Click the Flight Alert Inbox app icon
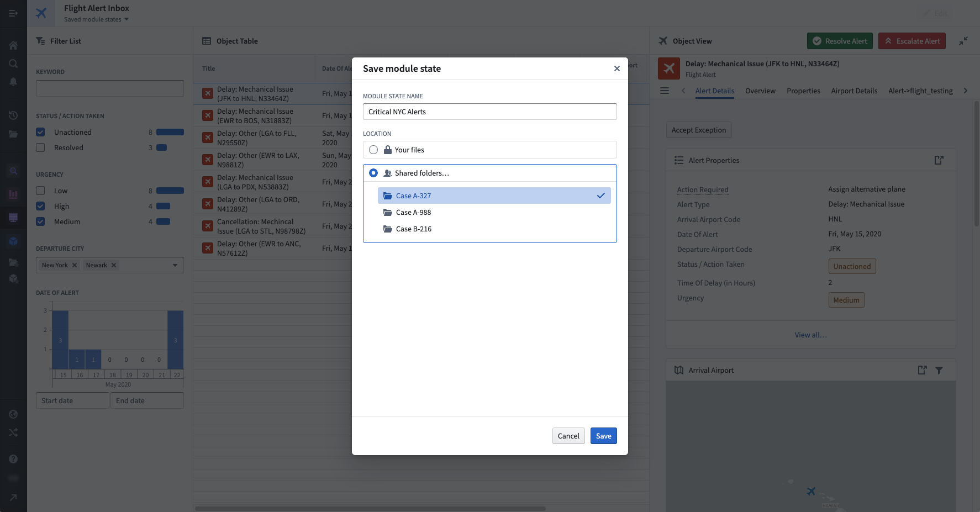The height and width of the screenshot is (512, 980). [x=41, y=13]
